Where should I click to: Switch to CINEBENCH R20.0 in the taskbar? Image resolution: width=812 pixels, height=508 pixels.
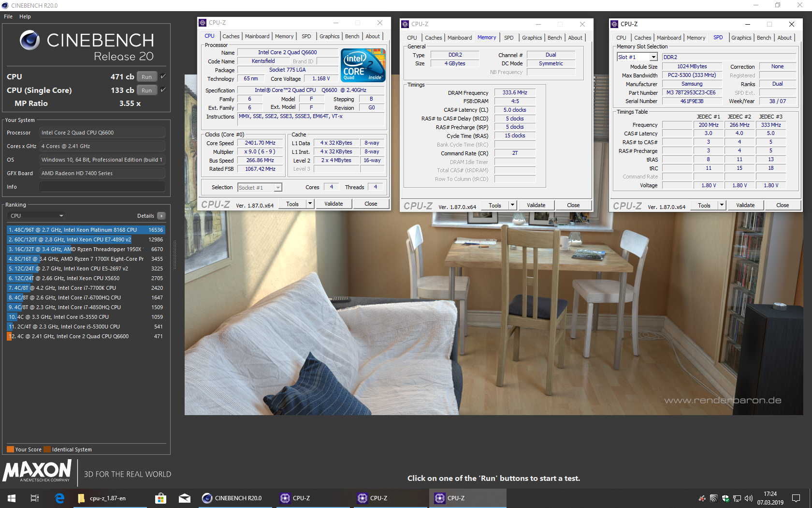click(x=236, y=498)
